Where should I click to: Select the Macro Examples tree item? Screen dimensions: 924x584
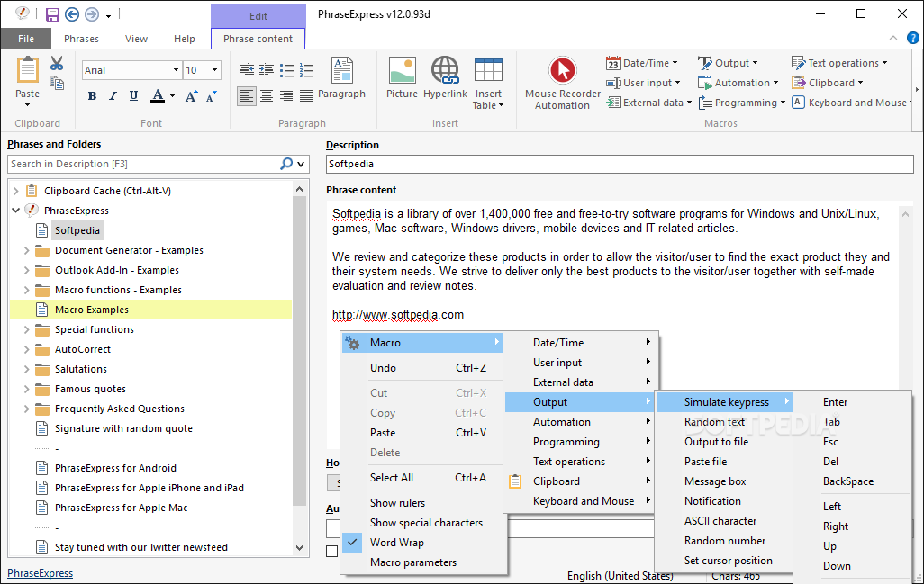[151, 310]
